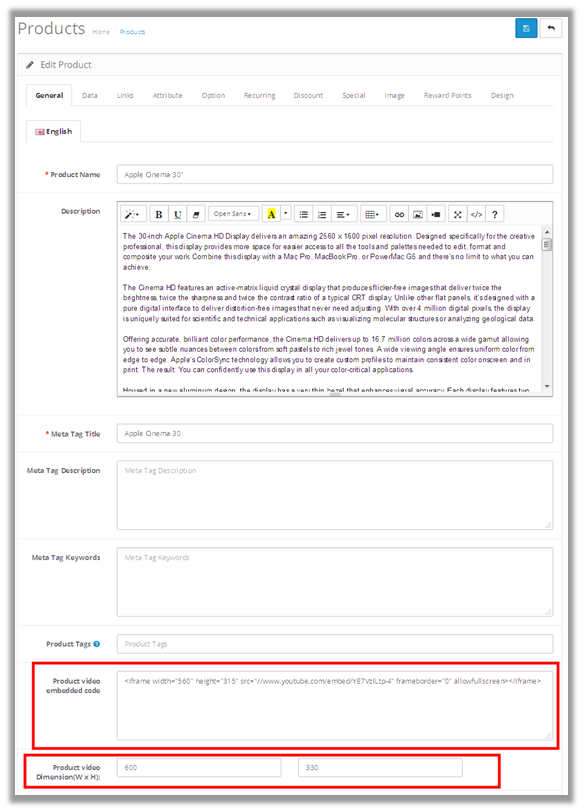The image size is (587, 808).
Task: Focus the Meta Tag Keywords textarea
Action: pos(335,582)
